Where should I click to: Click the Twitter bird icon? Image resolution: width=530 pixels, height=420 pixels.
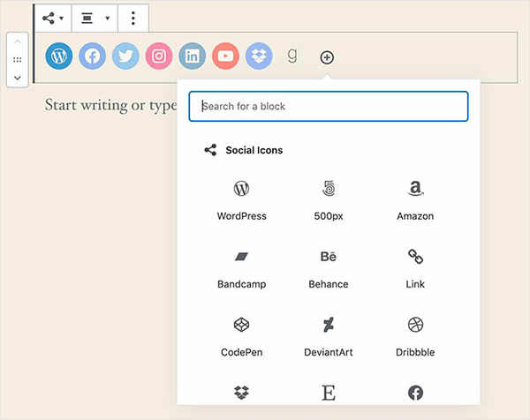[125, 56]
